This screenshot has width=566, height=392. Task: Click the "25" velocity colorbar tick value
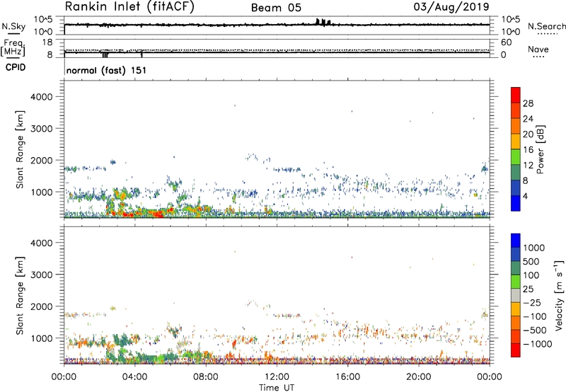click(528, 289)
